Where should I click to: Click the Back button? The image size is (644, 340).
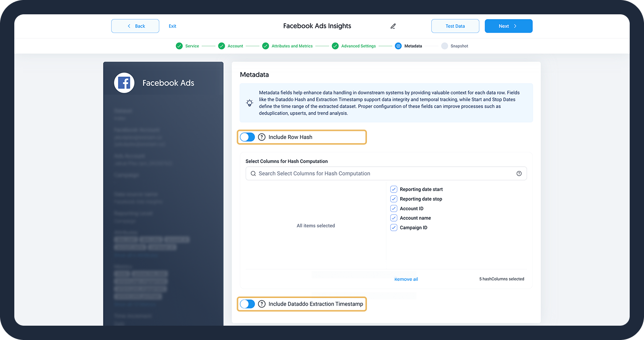[135, 26]
